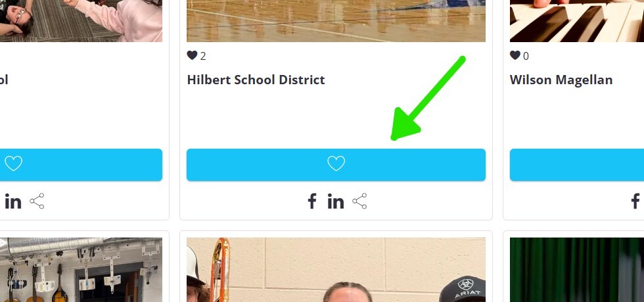The width and height of the screenshot is (644, 302).
Task: Click the LinkedIn icon on the leftmost card
Action: click(12, 201)
